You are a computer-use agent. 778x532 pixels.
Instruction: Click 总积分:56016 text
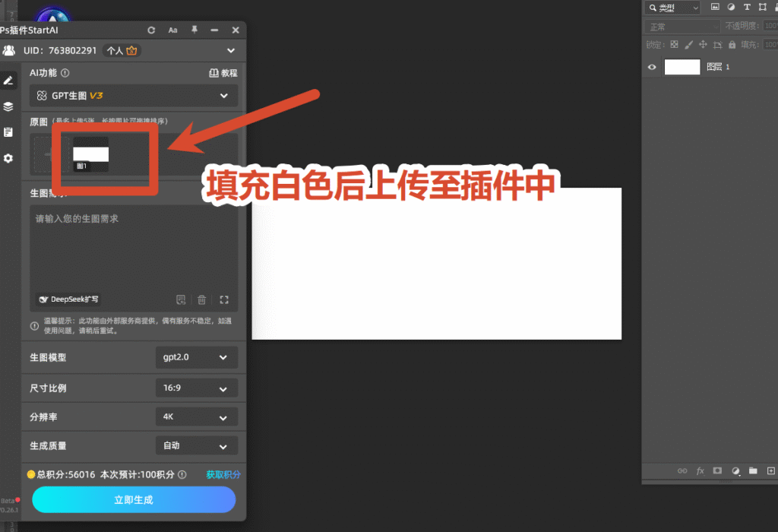click(x=66, y=475)
